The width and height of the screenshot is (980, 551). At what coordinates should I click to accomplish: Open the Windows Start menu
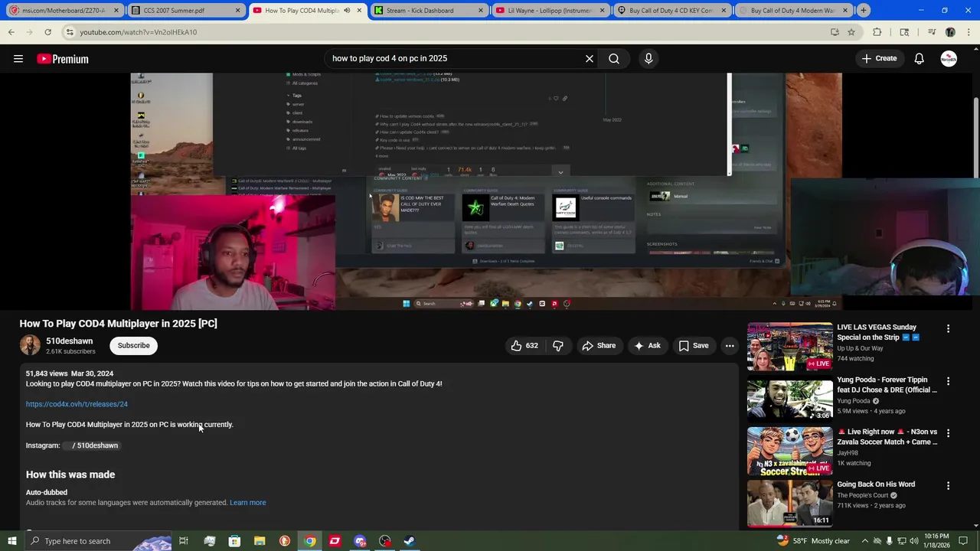coord(11,541)
